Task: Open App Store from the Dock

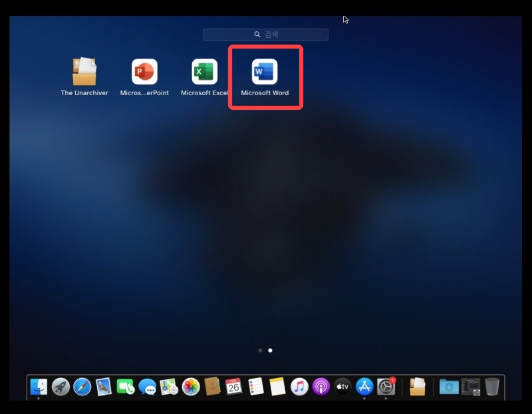Action: (364, 387)
